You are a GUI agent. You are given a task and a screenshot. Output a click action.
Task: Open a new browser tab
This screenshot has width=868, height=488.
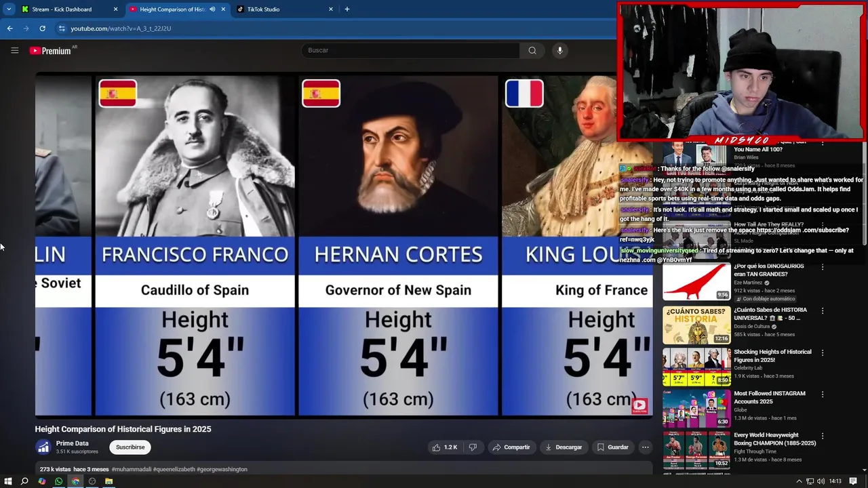pyautogui.click(x=347, y=9)
